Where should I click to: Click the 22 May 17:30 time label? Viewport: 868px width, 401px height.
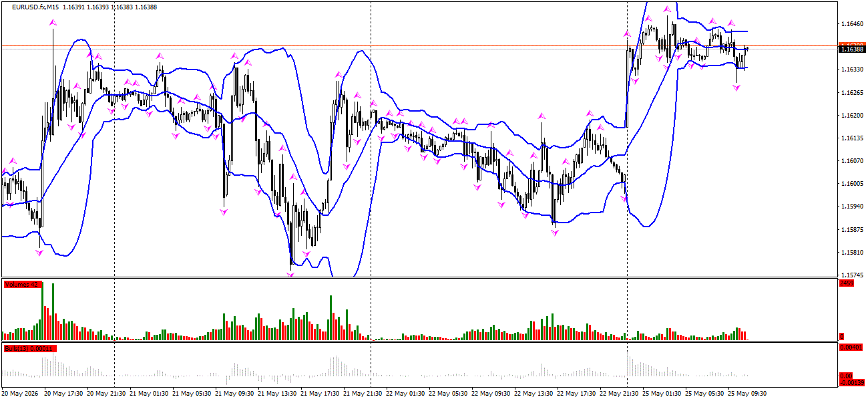[576, 394]
